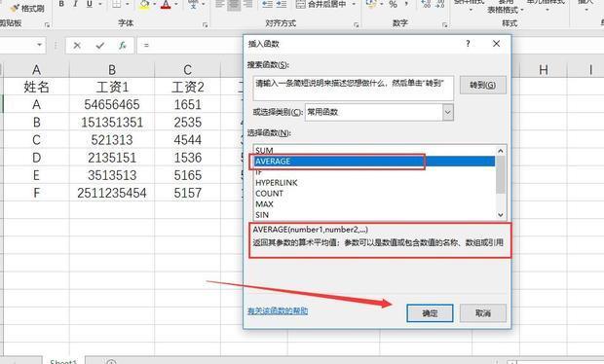The height and width of the screenshot is (364, 604).
Task: Close the Insert Function dialog
Action: (496, 44)
